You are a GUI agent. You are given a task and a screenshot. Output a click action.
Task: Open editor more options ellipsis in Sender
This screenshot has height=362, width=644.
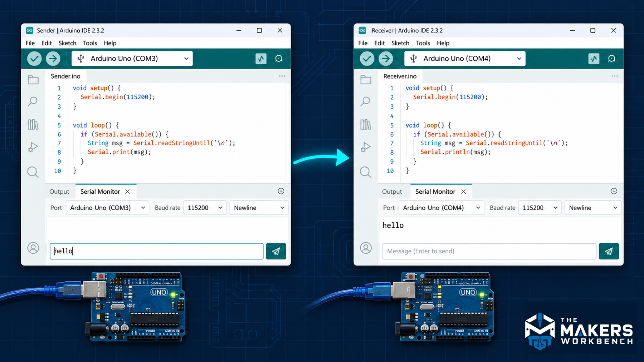coord(282,76)
